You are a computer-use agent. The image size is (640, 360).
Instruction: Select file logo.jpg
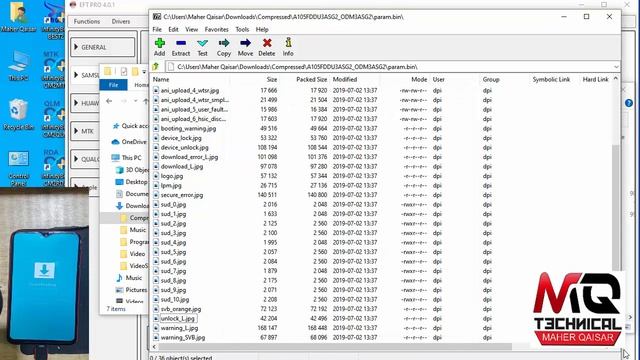click(x=172, y=176)
